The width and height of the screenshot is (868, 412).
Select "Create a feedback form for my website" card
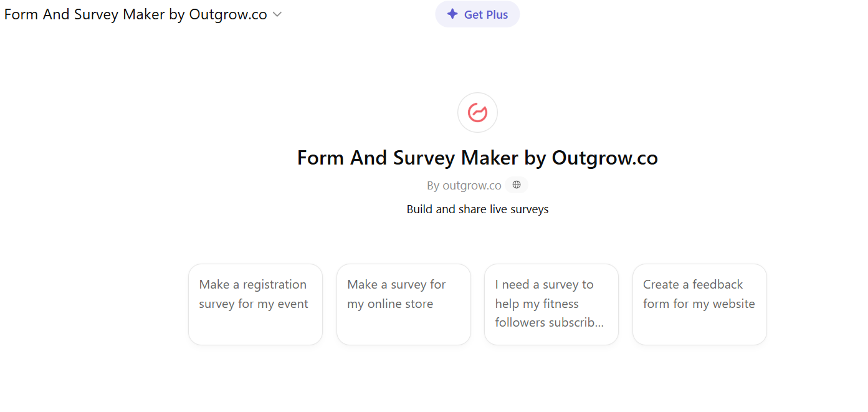[x=699, y=304]
